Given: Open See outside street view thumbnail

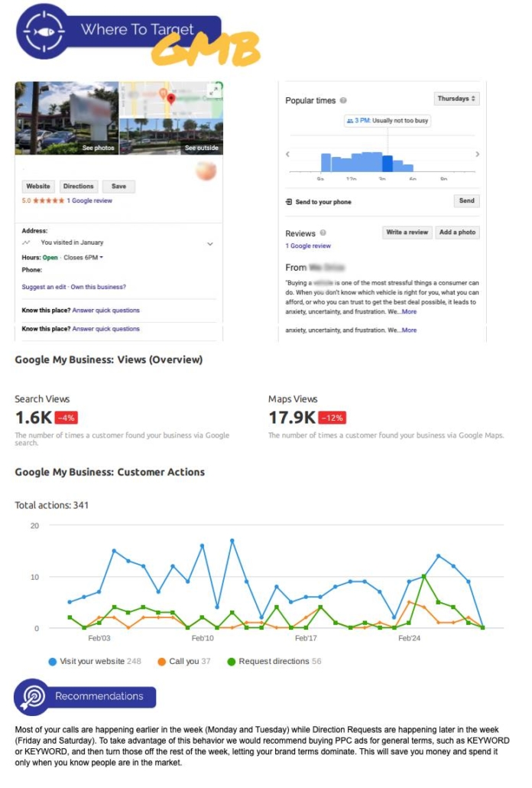Looking at the screenshot, I should click(171, 137).
